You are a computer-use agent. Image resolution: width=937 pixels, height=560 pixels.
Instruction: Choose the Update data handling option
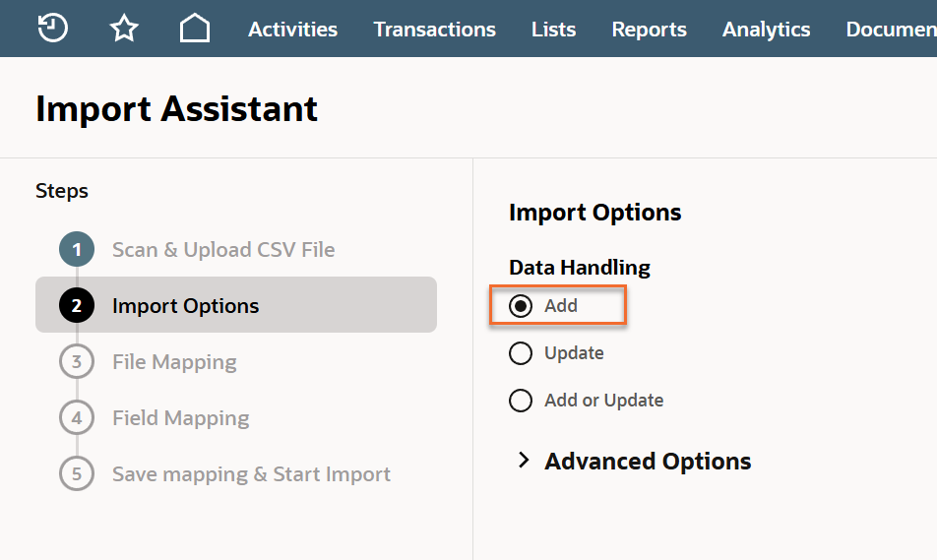tap(521, 353)
